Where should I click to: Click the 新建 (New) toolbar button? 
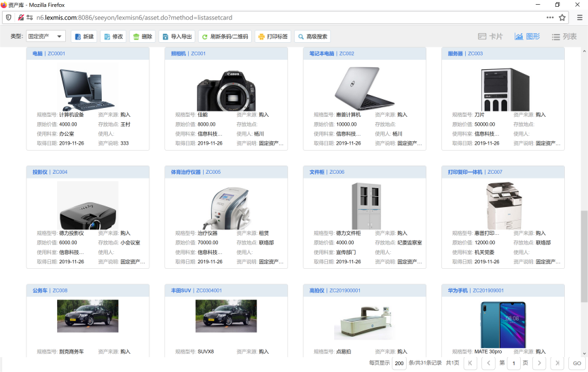[84, 37]
